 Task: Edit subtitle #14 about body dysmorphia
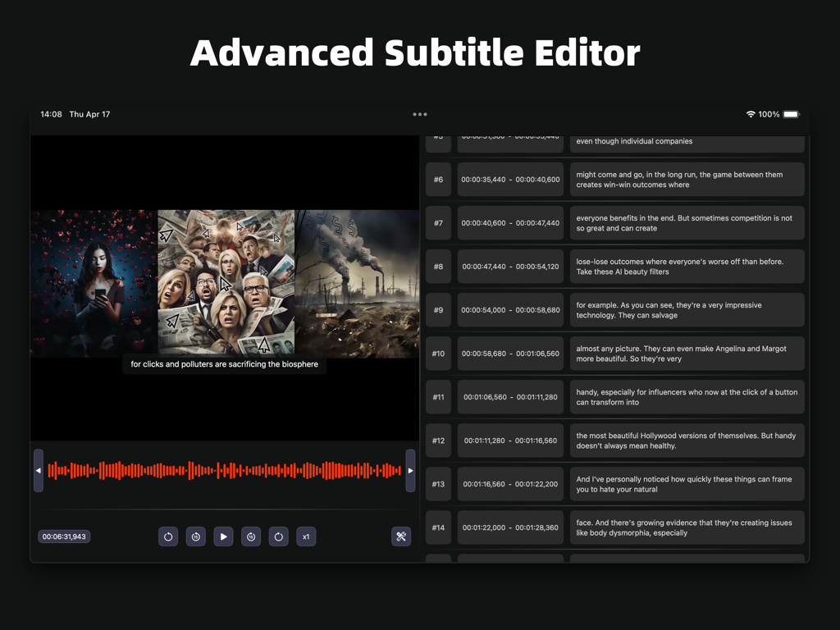point(687,527)
